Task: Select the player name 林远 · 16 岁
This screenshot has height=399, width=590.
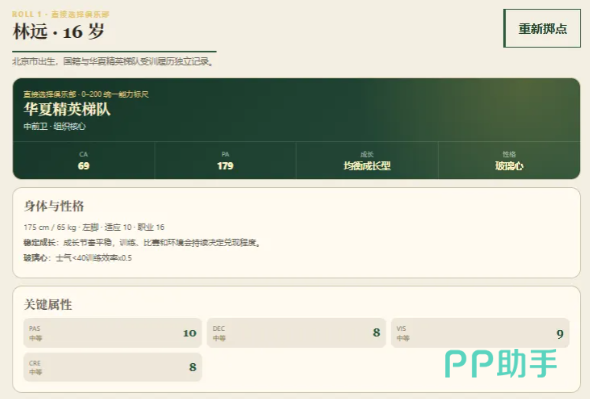Action: [x=58, y=31]
